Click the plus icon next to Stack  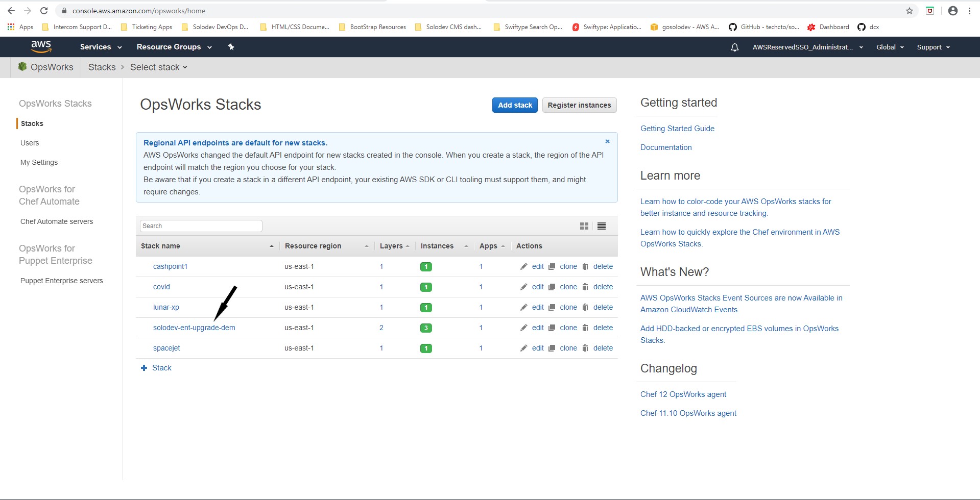coord(144,368)
